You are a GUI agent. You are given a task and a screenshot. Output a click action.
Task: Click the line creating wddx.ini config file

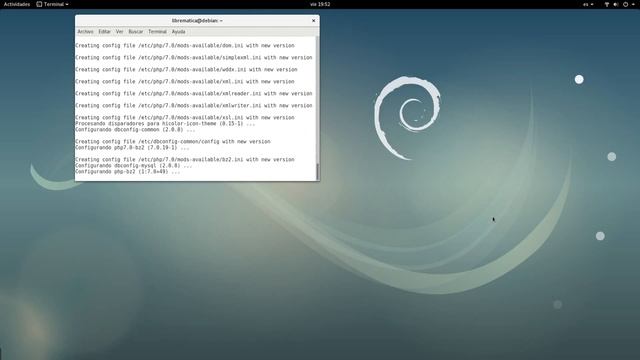[x=186, y=70]
